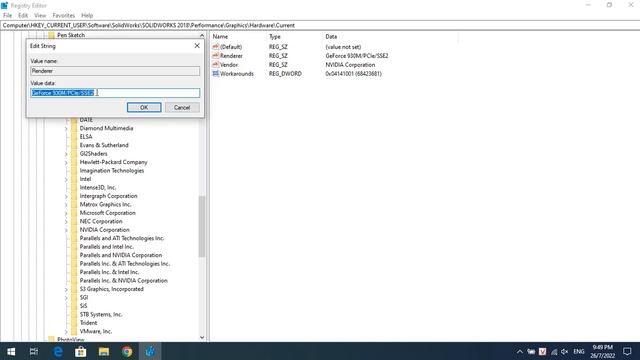Select the Trident folder icon

pyautogui.click(x=74, y=323)
